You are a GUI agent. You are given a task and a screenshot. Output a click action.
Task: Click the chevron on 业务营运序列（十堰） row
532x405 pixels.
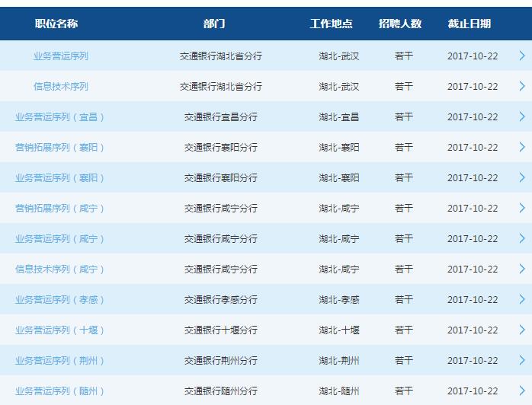(521, 330)
